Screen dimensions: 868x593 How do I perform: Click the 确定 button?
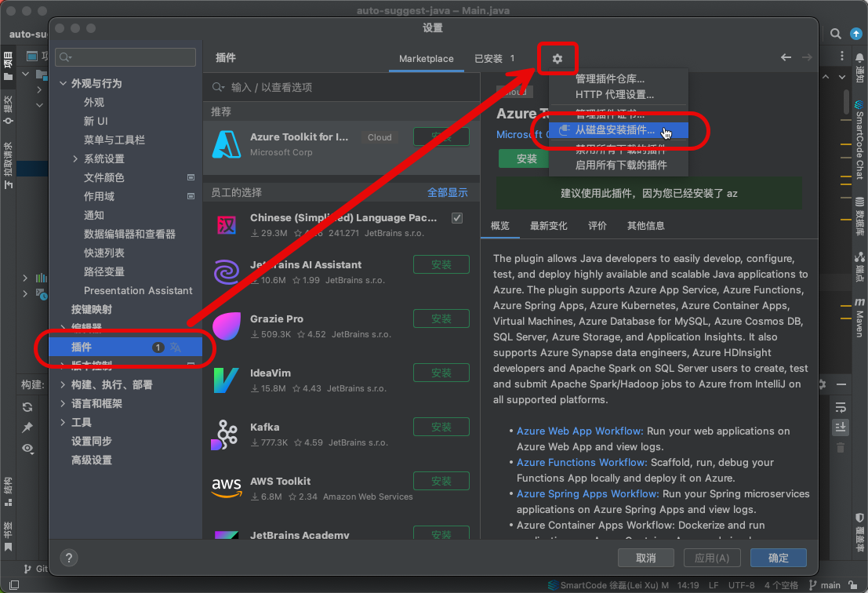(x=779, y=558)
